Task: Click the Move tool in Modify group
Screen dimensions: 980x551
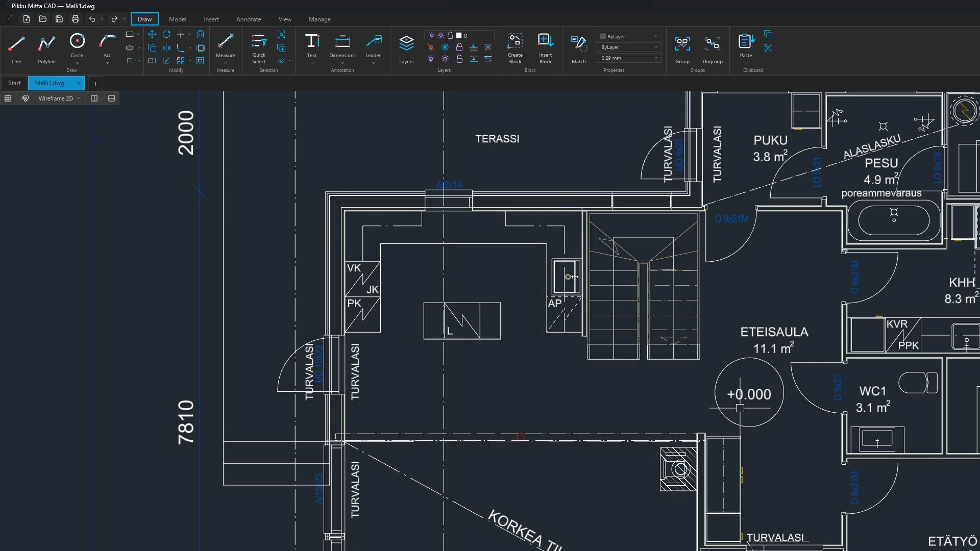Action: pos(152,35)
